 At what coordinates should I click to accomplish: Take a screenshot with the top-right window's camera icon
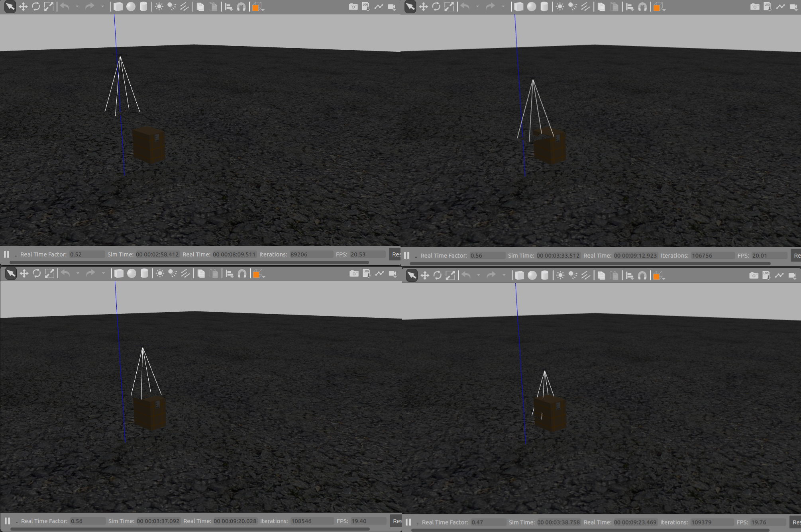[x=754, y=7]
